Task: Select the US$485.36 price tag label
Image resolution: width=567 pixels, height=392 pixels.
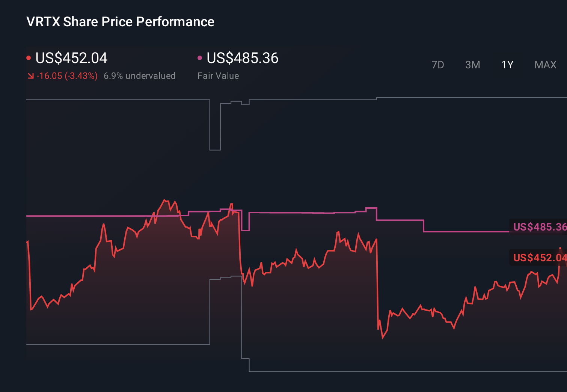Action: point(540,227)
